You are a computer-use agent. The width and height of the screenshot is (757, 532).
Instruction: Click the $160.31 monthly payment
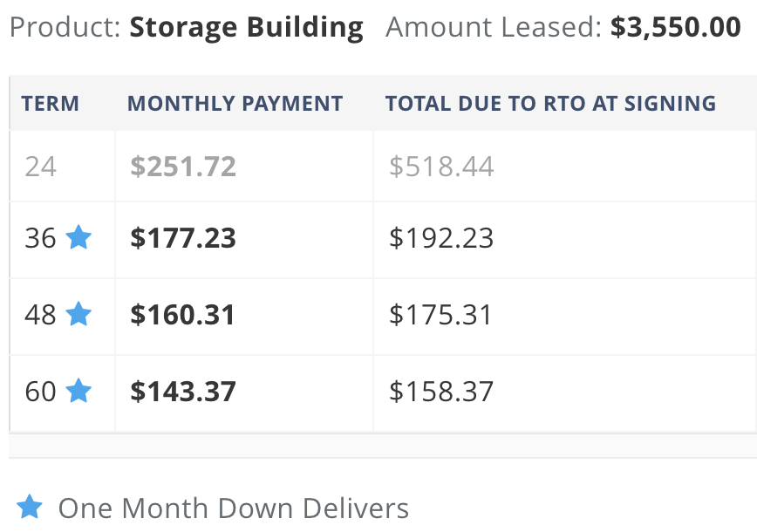pos(182,315)
